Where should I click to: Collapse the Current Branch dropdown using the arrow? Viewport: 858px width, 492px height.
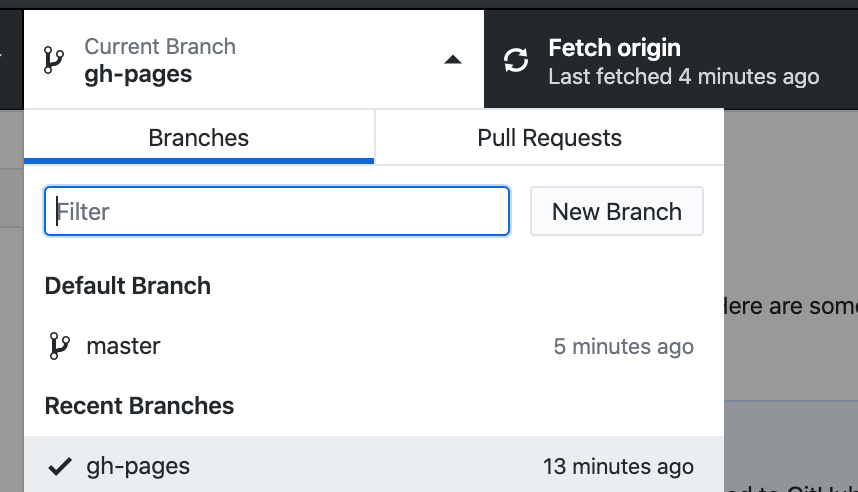click(x=453, y=60)
